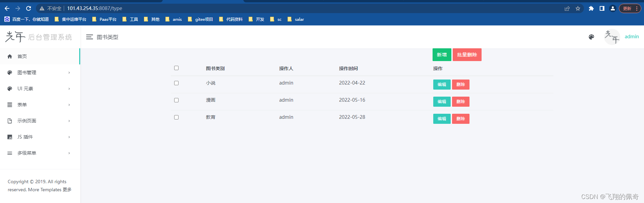Open the extensions puzzle icon
Image resolution: width=644 pixels, height=203 pixels.
(591, 8)
